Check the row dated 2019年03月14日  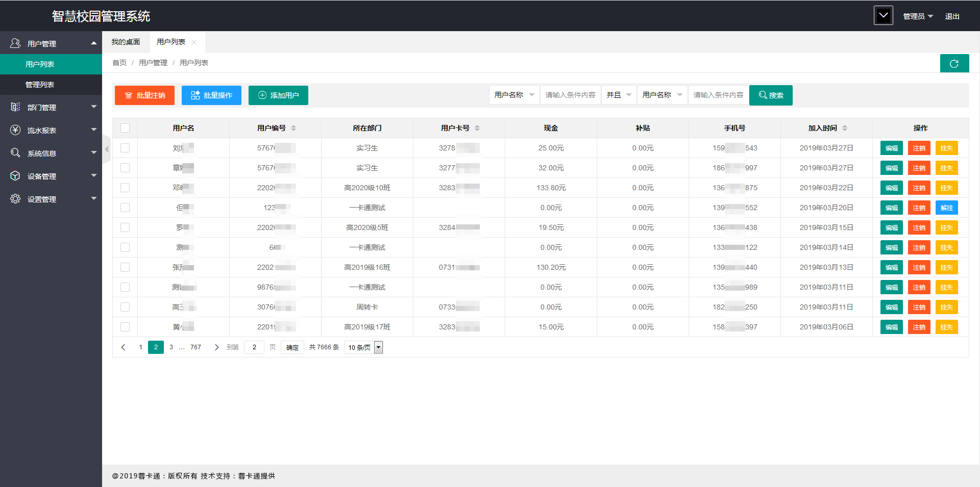(x=125, y=247)
